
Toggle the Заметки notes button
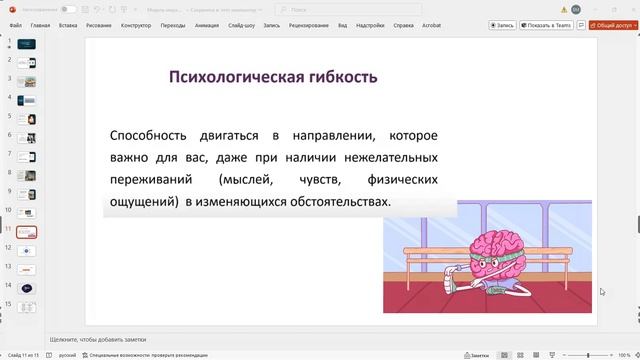(476, 356)
